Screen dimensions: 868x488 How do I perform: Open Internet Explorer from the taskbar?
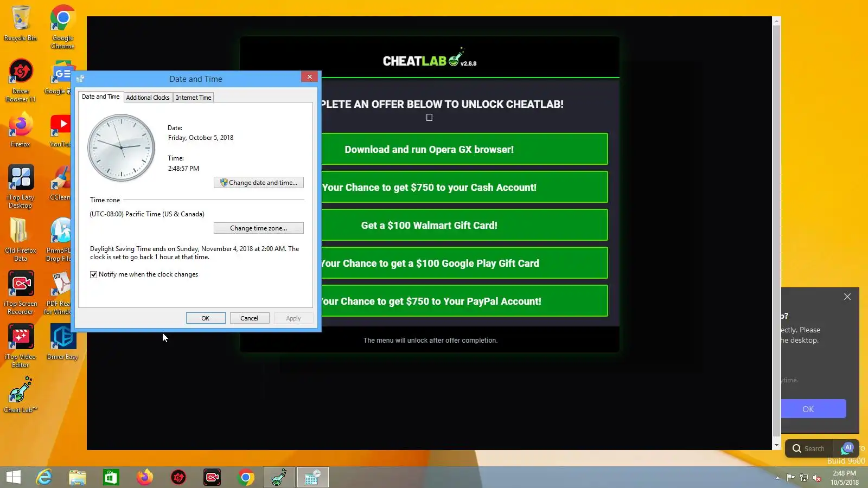(x=44, y=477)
